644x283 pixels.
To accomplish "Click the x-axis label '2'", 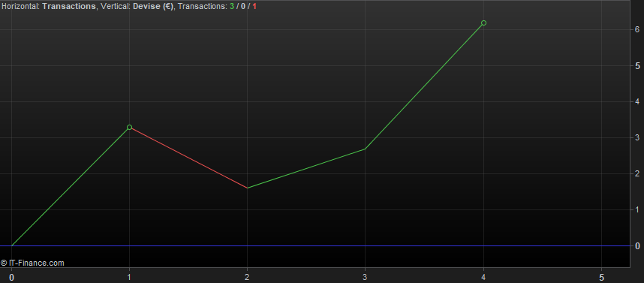I will tap(247, 277).
